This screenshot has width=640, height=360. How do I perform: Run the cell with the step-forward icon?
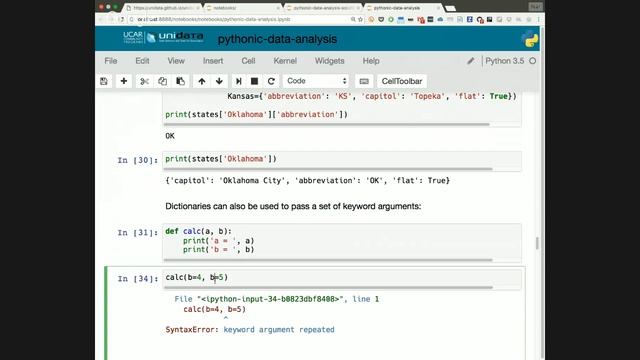click(238, 81)
